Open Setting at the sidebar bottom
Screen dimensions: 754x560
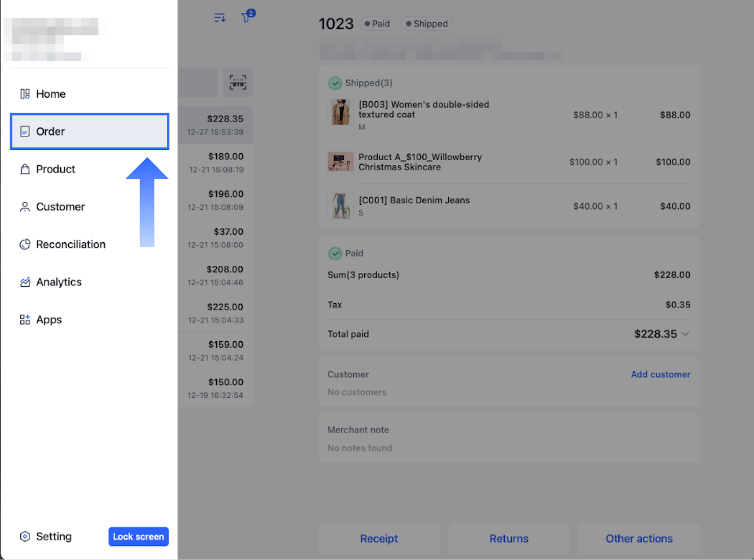46,536
